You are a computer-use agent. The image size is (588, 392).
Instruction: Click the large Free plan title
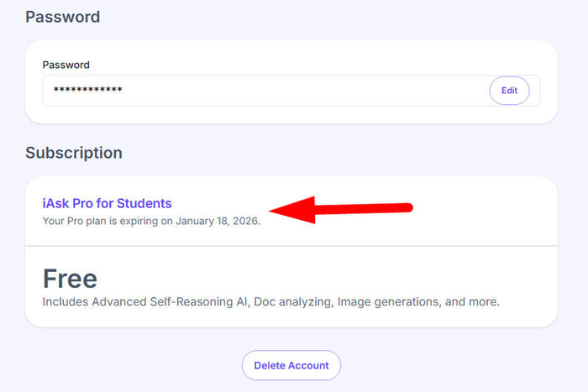pyautogui.click(x=70, y=278)
